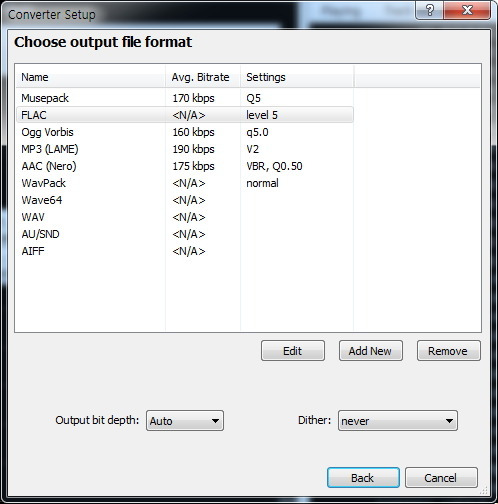This screenshot has height=504, width=498.
Task: Choose the Wave64 format
Action: click(185, 200)
